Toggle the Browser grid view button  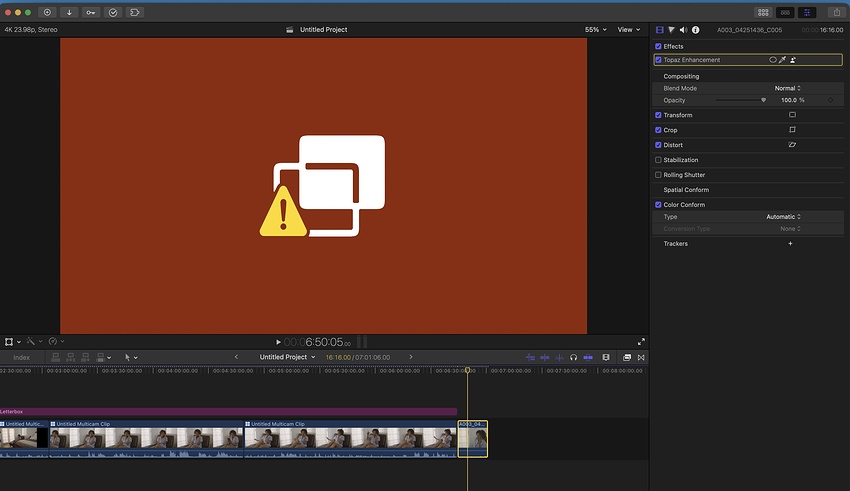tap(763, 12)
